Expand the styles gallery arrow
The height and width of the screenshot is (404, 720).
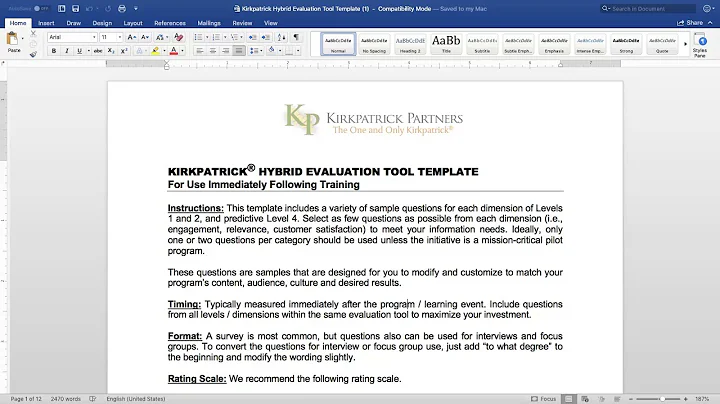pos(685,44)
